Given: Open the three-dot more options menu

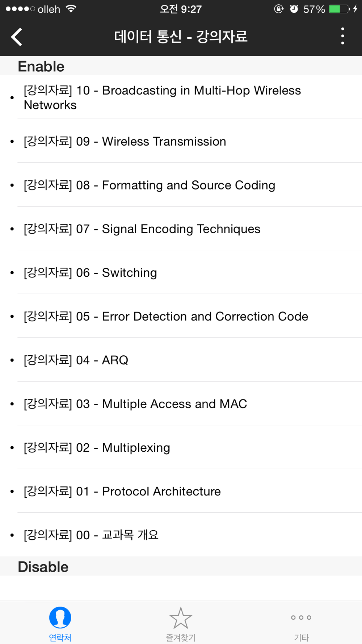Looking at the screenshot, I should (342, 36).
